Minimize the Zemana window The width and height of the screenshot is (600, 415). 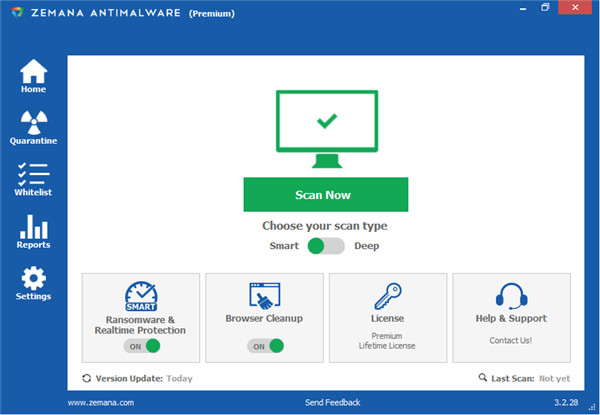click(x=523, y=8)
